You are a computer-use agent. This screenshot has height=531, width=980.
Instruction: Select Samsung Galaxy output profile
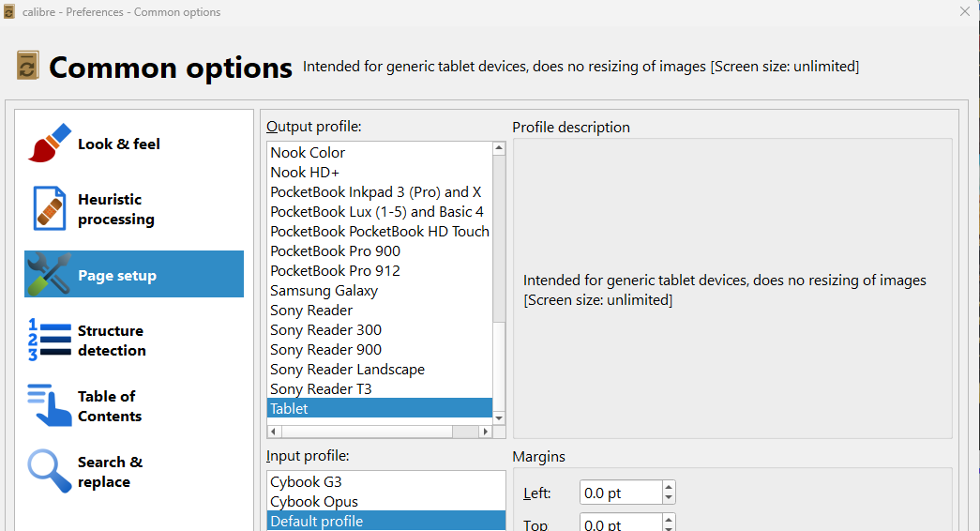click(324, 291)
